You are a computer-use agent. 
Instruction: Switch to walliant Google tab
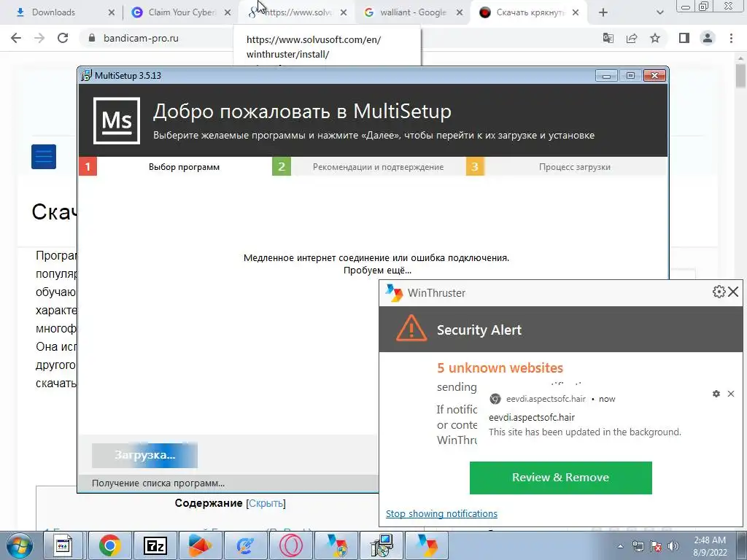pyautogui.click(x=414, y=12)
